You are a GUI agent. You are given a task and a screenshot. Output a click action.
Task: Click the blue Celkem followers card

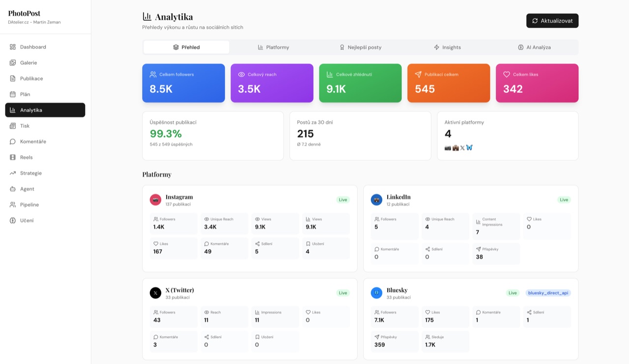click(x=184, y=83)
